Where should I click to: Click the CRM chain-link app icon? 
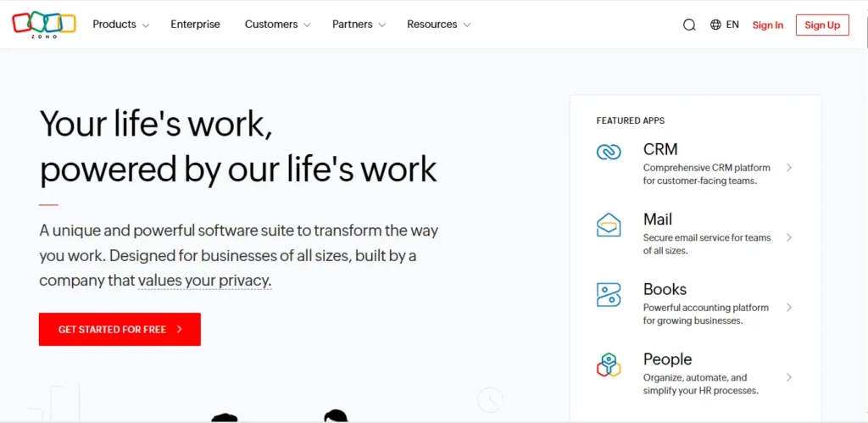pyautogui.click(x=609, y=152)
